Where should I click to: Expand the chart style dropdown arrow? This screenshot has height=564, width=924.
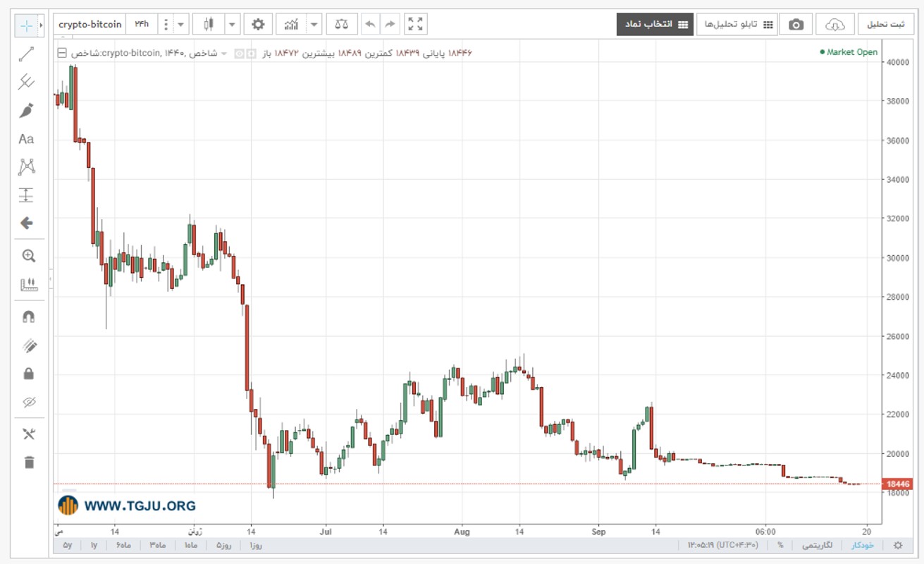pyautogui.click(x=231, y=25)
